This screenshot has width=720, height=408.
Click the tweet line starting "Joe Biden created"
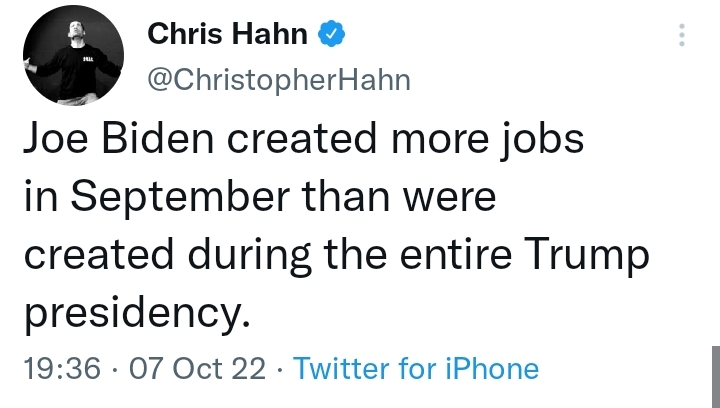pos(304,139)
